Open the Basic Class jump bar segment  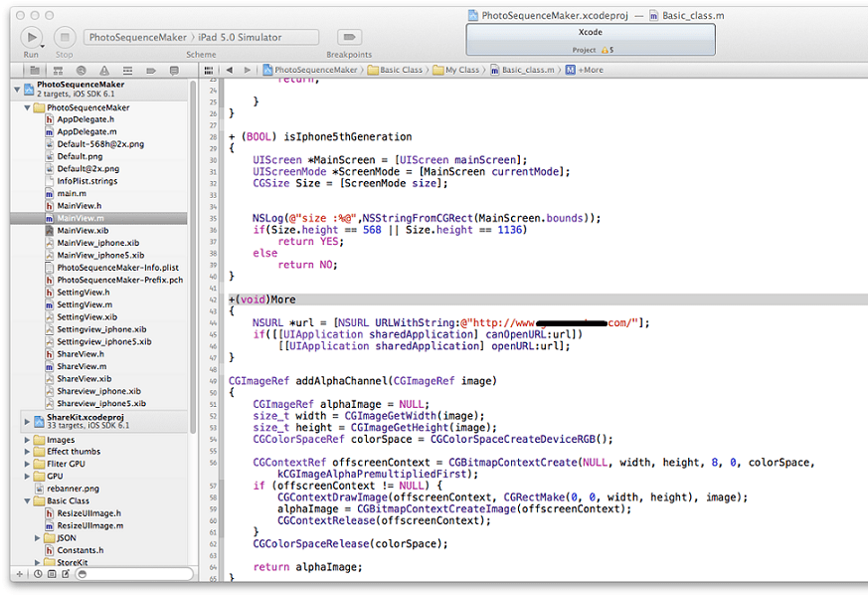(x=396, y=70)
